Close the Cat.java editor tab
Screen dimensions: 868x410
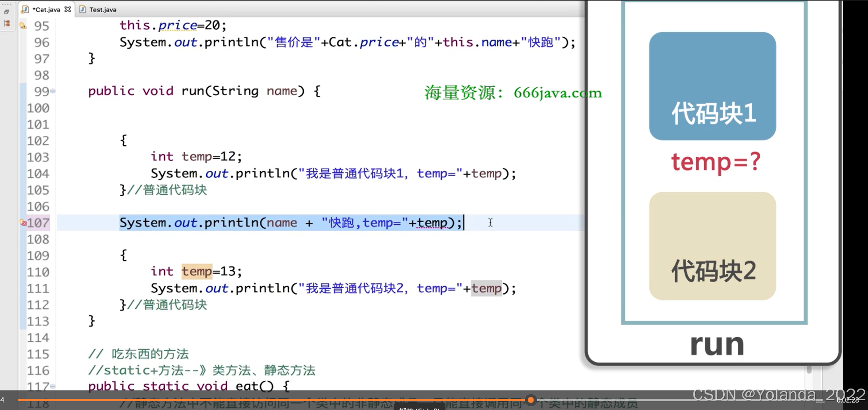click(x=68, y=9)
